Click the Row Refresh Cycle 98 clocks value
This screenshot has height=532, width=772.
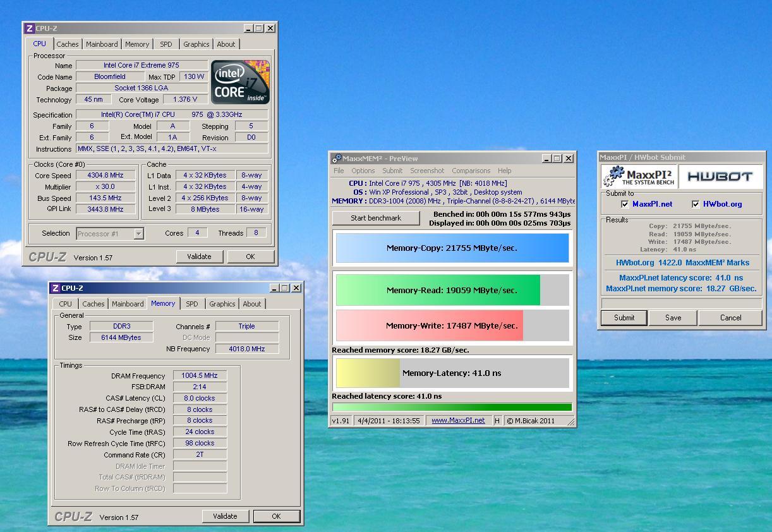200,443
